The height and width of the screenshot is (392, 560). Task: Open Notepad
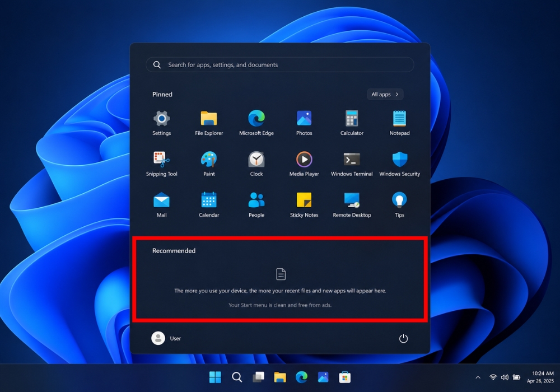pyautogui.click(x=399, y=123)
